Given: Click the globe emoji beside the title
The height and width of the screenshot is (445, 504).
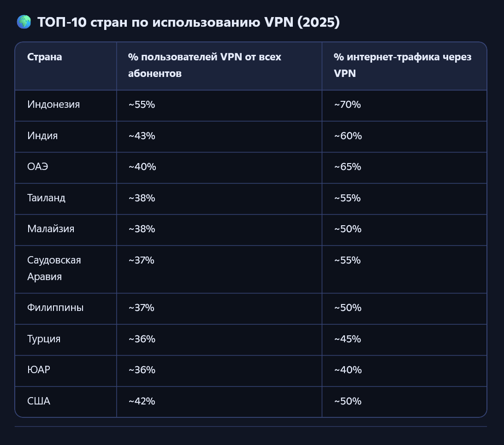Looking at the screenshot, I should (24, 22).
